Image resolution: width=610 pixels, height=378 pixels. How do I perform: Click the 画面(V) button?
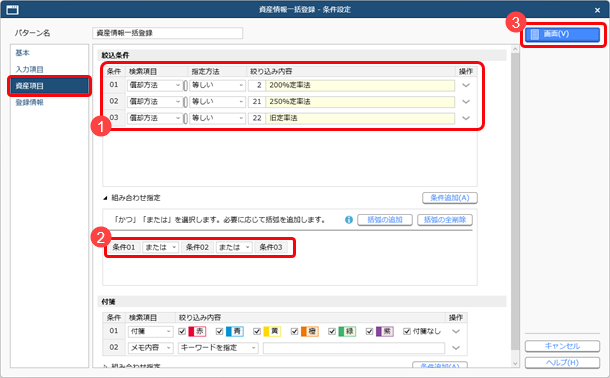(x=562, y=34)
